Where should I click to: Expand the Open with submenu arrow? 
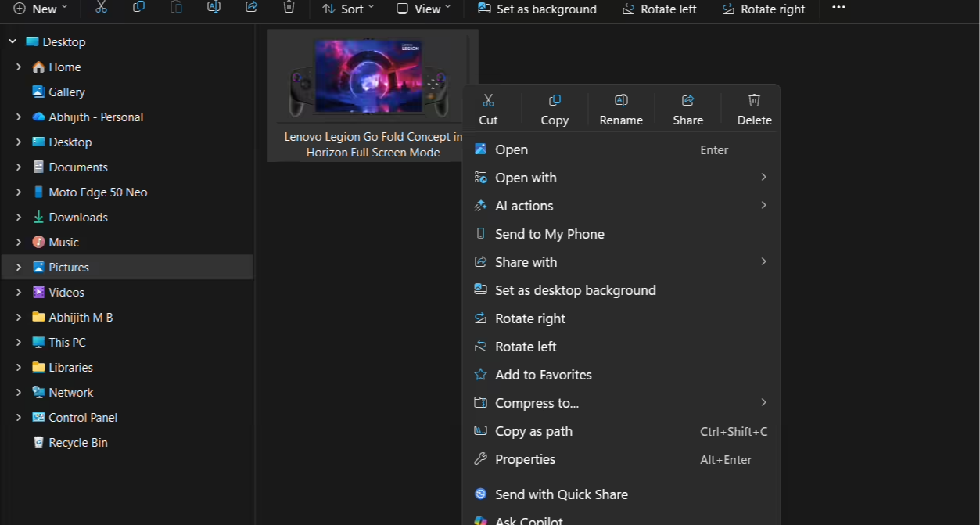pos(763,178)
